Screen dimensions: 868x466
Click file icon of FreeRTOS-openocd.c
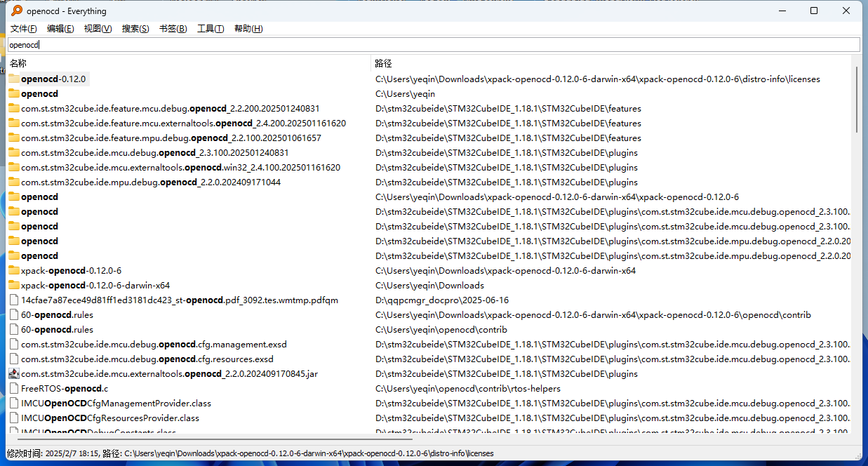(x=14, y=388)
